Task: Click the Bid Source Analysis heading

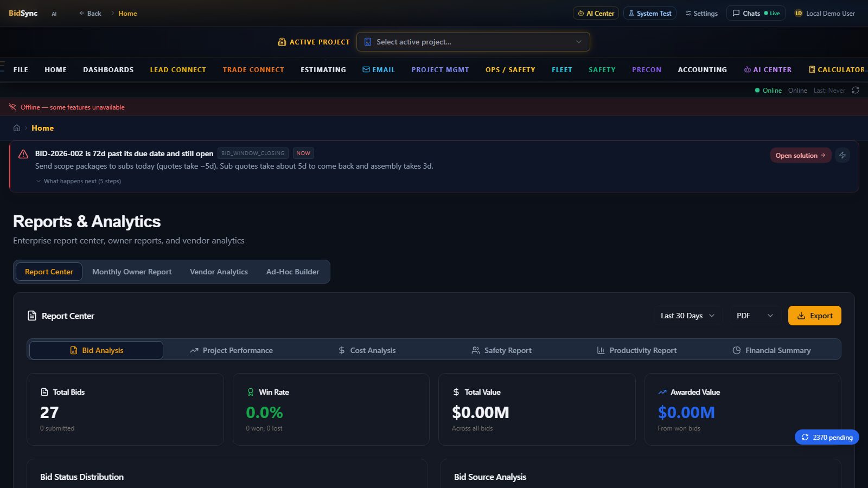Action: tap(490, 477)
